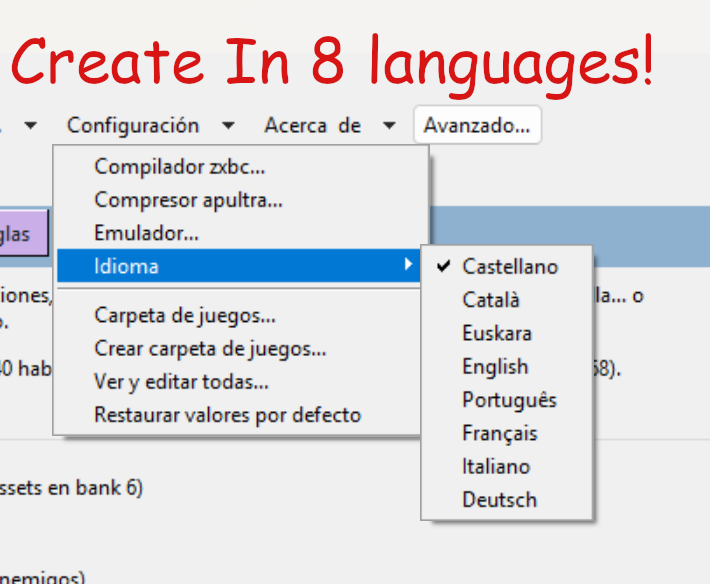Click the Avanzado... button
Image resolution: width=710 pixels, height=584 pixels.
pos(477,125)
